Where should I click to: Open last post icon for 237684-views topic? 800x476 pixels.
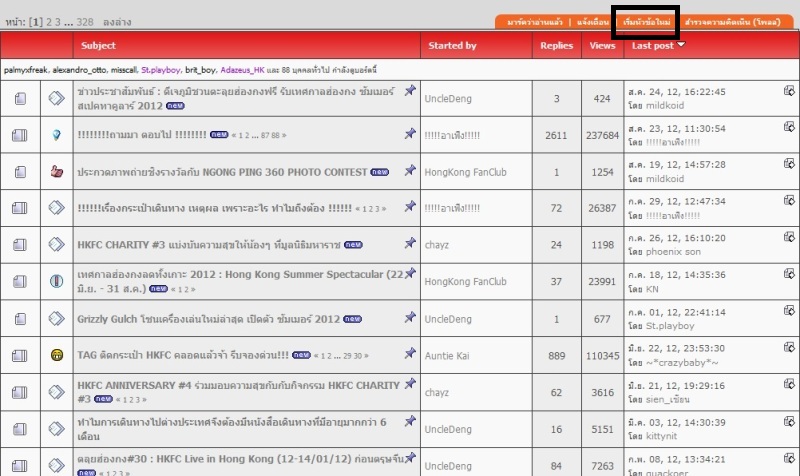click(x=789, y=127)
